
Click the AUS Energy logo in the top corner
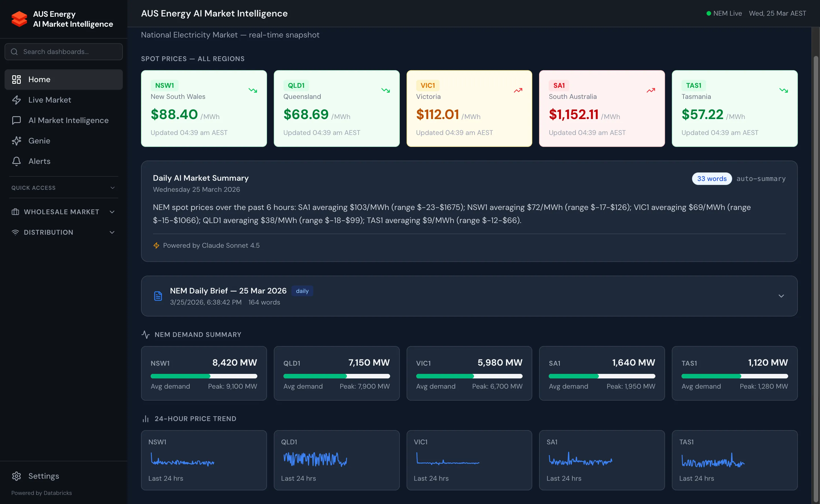(x=19, y=19)
